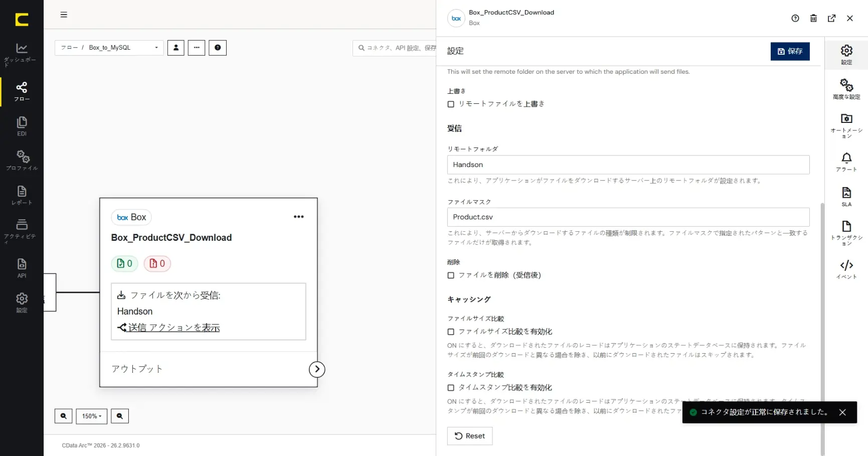The height and width of the screenshot is (456, 868).
Task: Open the Box connector three-dot menu
Action: click(299, 217)
